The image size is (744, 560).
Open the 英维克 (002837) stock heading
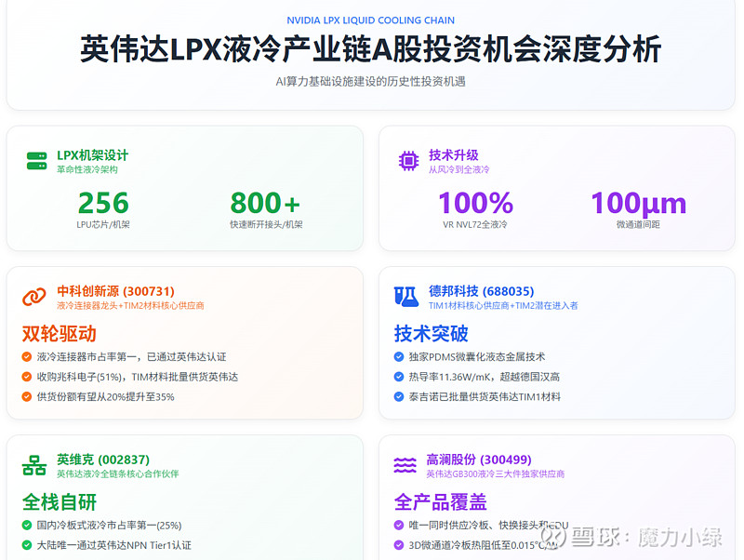[x=103, y=460]
